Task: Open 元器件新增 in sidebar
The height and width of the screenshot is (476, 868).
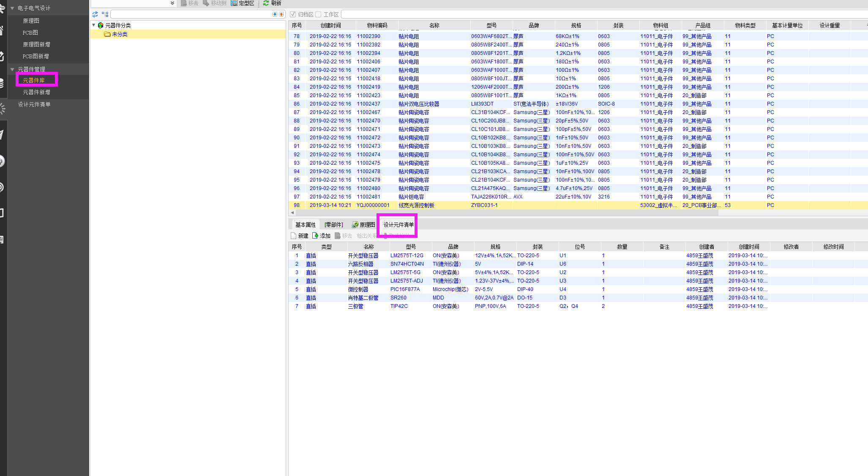Action: click(x=36, y=92)
